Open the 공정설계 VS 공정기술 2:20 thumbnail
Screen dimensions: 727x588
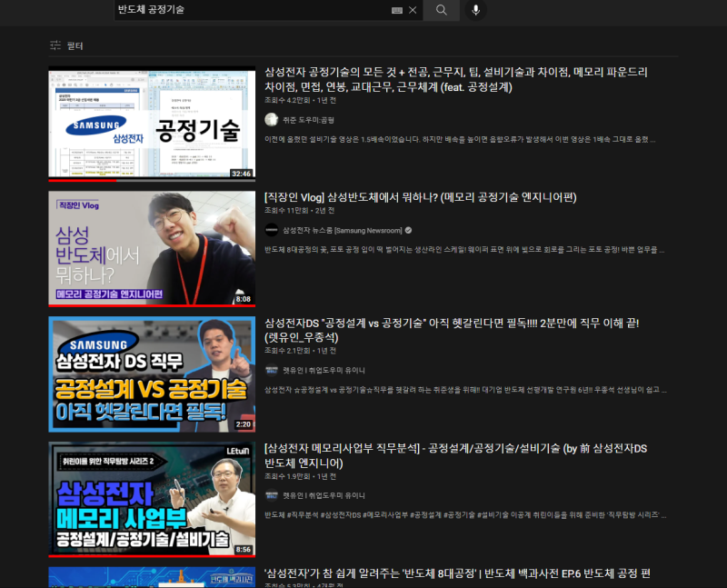tap(152, 374)
